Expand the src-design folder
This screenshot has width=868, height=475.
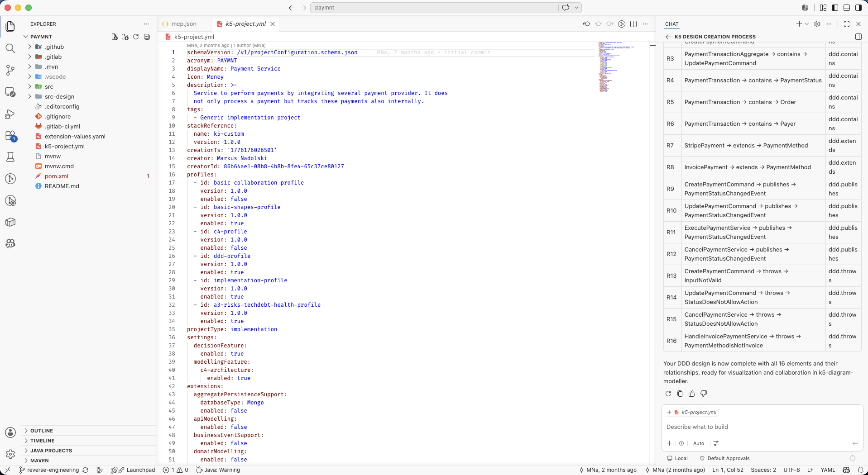tap(59, 96)
